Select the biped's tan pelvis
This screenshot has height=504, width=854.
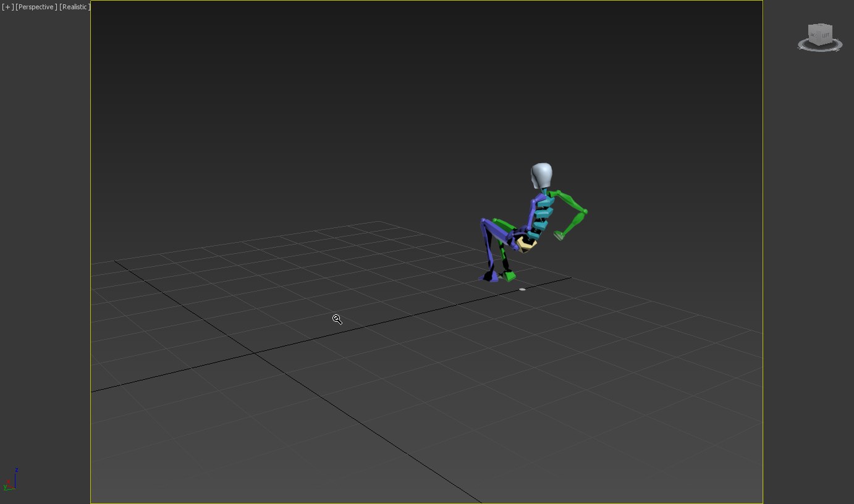(526, 245)
